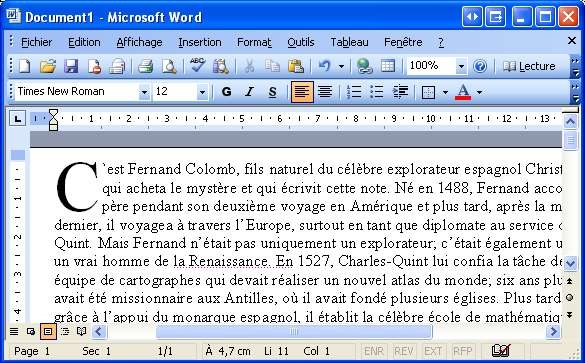The height and width of the screenshot is (363, 585).
Task: Click the Print icon in the toolbar
Action: click(x=146, y=66)
